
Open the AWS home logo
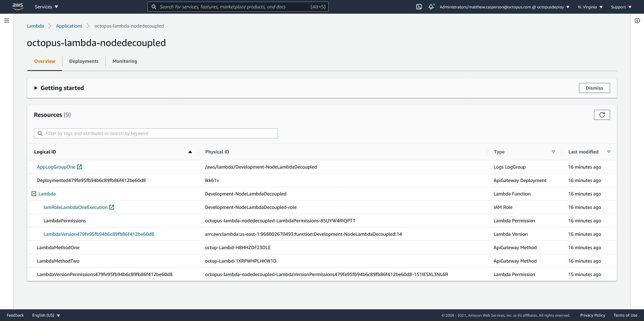point(17,6)
